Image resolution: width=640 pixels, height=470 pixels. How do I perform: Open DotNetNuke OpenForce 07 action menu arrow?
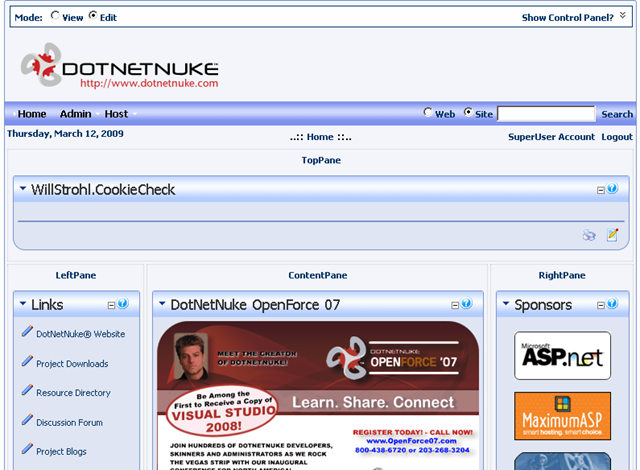tap(162, 304)
